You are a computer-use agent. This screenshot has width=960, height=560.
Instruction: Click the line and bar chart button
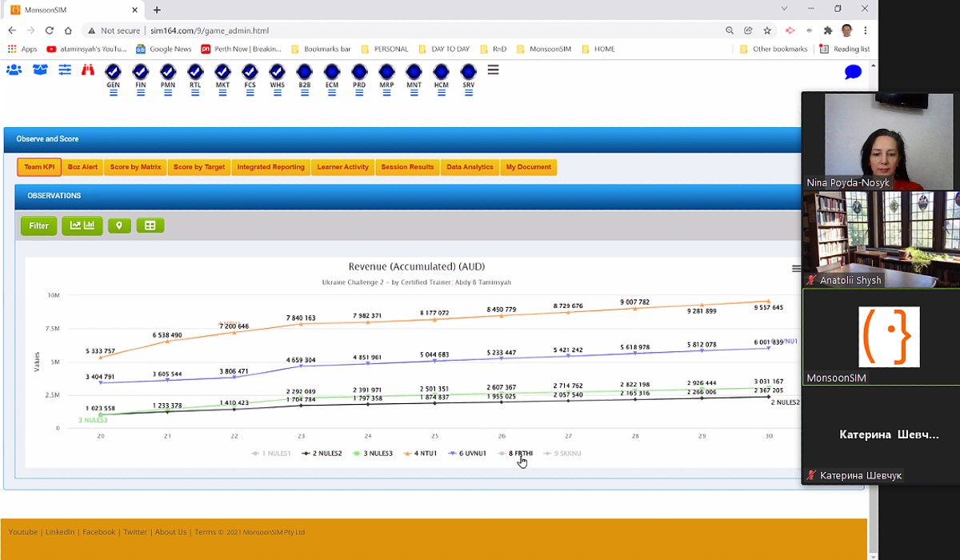pyautogui.click(x=82, y=226)
